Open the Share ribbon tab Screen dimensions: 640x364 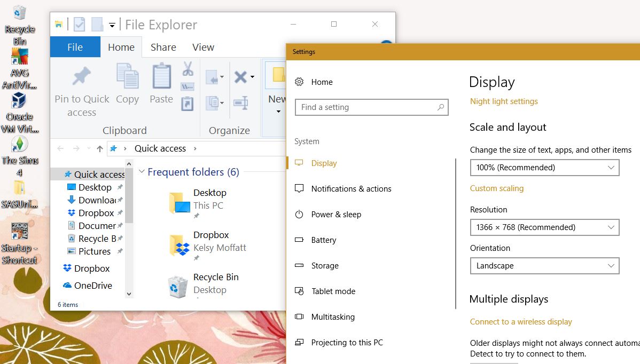163,48
